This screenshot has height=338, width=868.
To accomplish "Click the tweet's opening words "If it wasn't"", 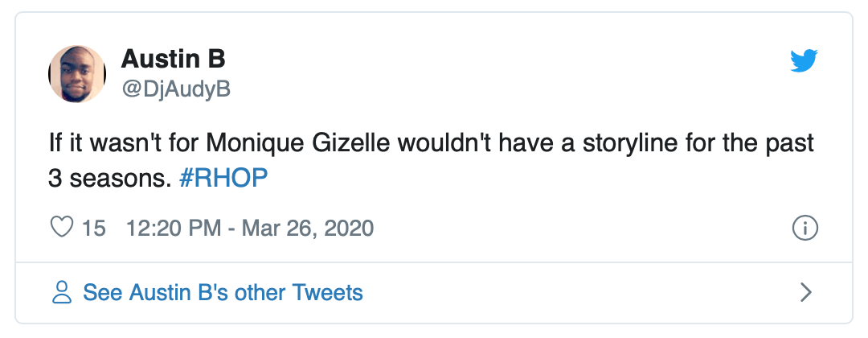I will tap(100, 145).
